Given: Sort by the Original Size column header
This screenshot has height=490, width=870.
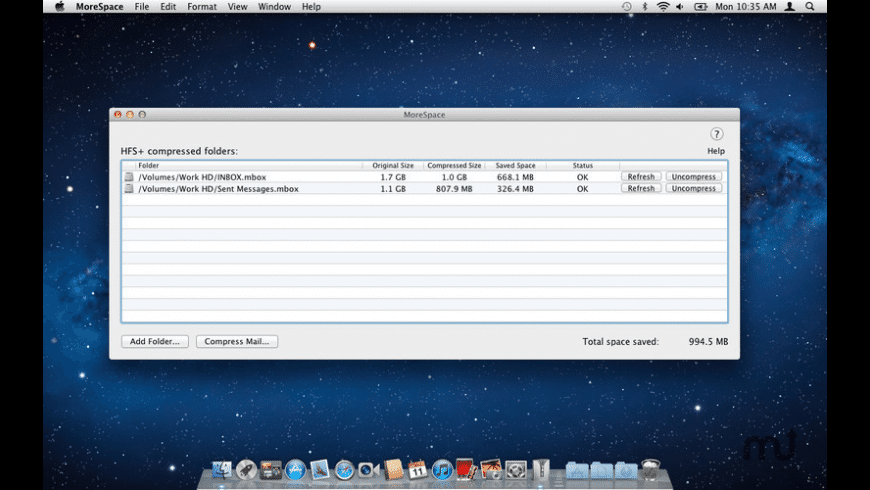Looking at the screenshot, I should 393,165.
